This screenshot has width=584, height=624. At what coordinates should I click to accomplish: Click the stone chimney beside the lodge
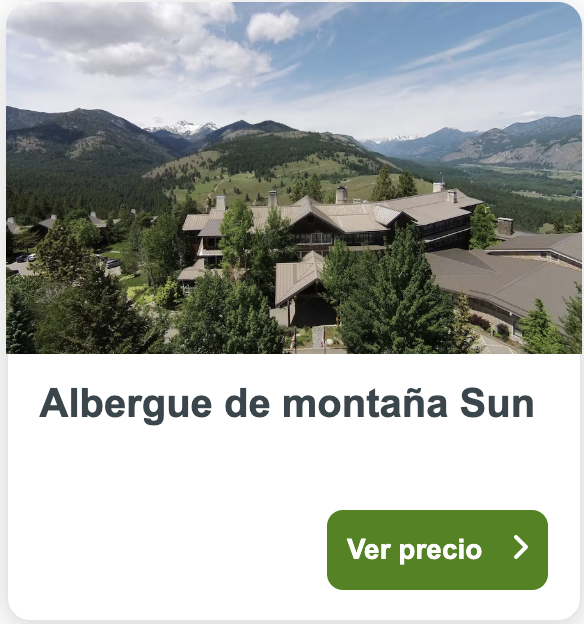pos(505,226)
